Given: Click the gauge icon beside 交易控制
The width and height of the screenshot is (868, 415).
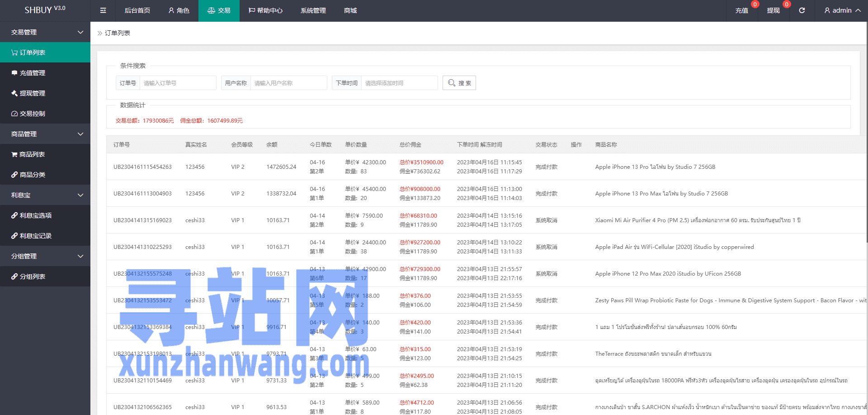Looking at the screenshot, I should 14,114.
